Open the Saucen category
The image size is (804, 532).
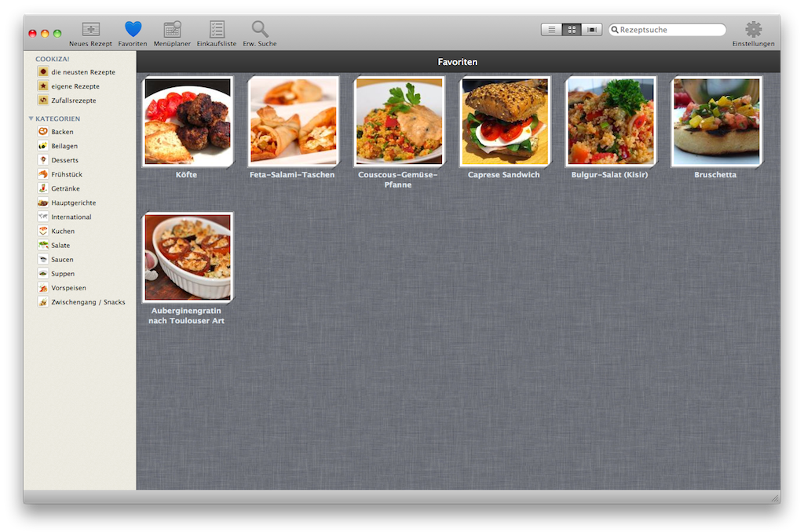62,260
